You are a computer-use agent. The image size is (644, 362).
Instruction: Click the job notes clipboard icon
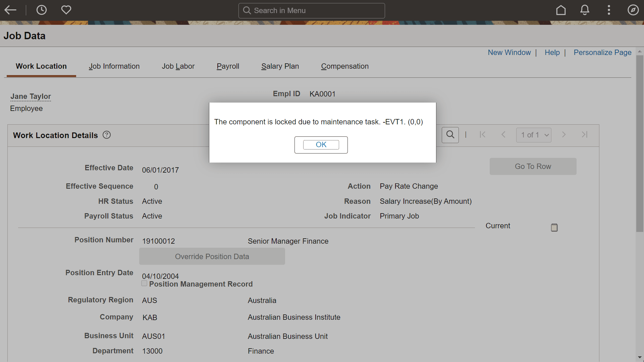554,228
